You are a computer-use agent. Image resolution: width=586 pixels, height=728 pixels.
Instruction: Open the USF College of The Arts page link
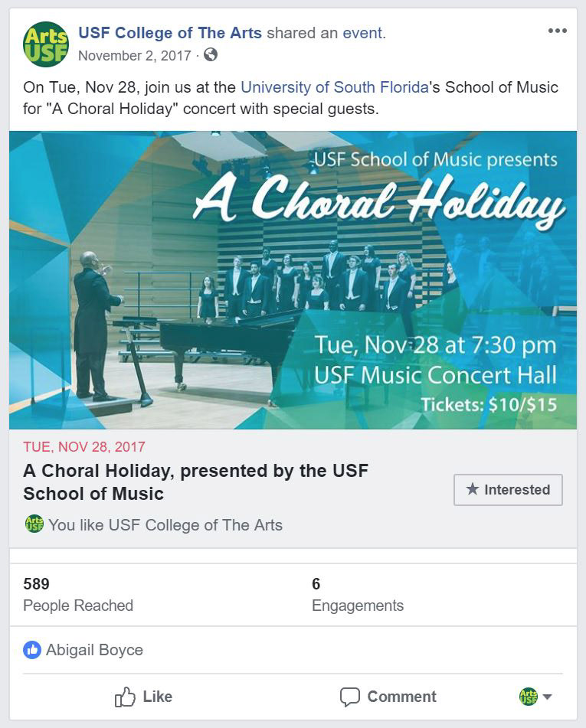(170, 33)
